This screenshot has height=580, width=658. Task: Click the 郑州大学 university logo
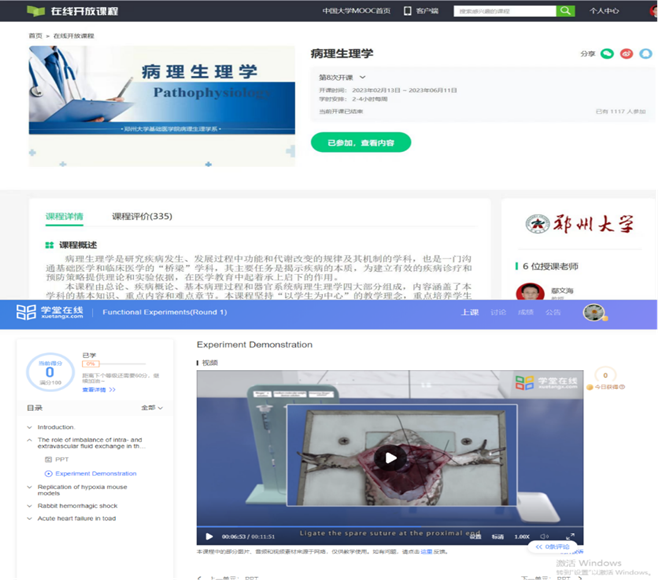point(579,224)
